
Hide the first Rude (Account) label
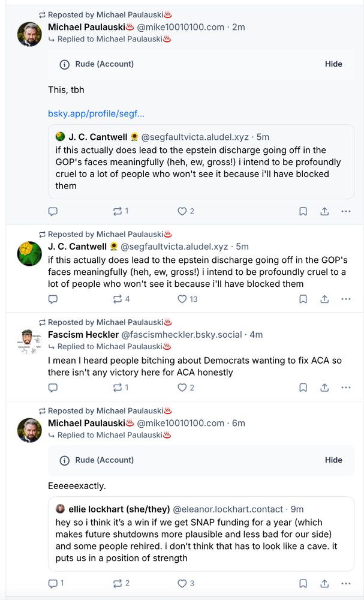(x=333, y=64)
